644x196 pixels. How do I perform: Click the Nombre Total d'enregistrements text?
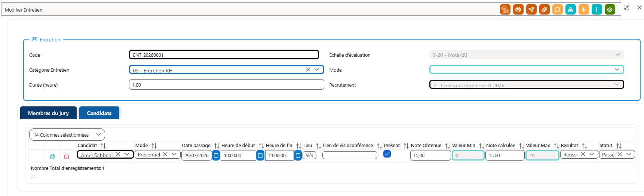coord(68,168)
